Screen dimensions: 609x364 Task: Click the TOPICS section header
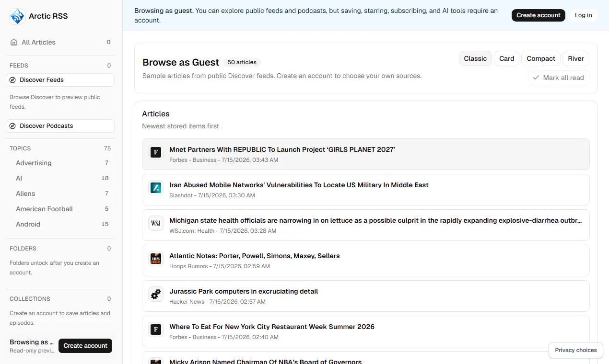coord(20,148)
